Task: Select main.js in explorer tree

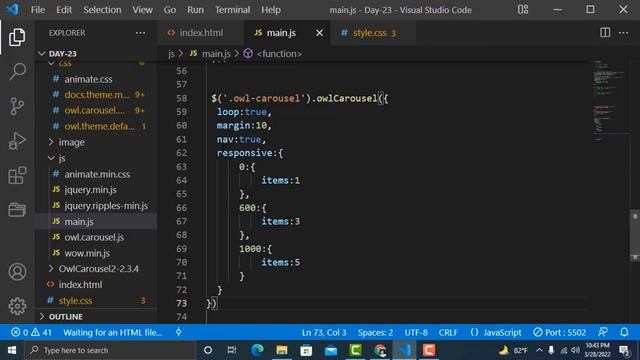Action: 79,222
